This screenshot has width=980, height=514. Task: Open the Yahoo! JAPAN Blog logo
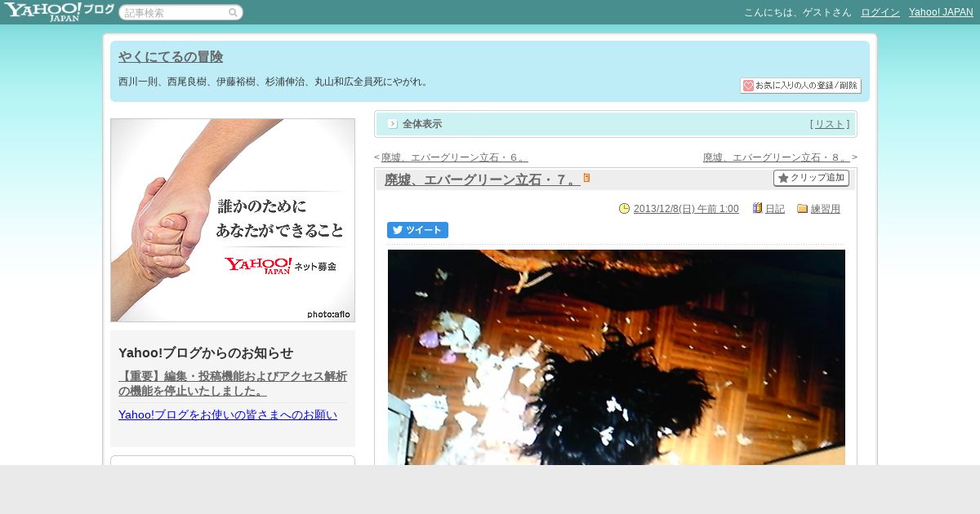58,11
